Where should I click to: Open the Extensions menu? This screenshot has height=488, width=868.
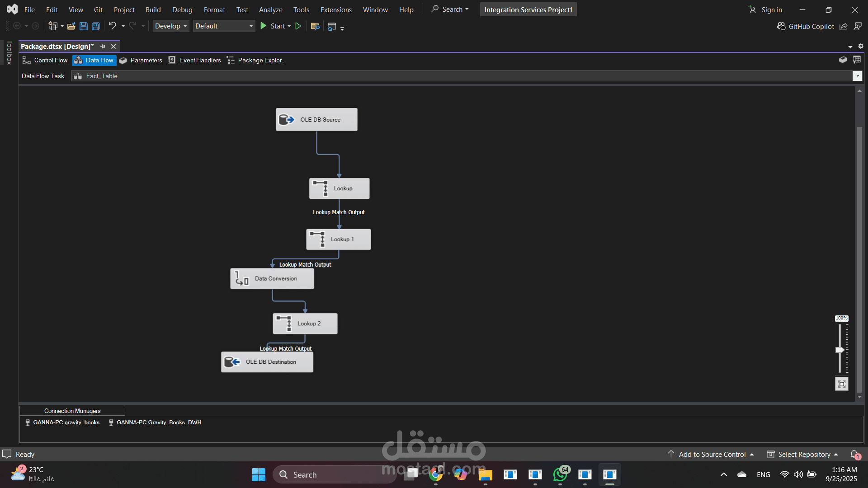[335, 9]
